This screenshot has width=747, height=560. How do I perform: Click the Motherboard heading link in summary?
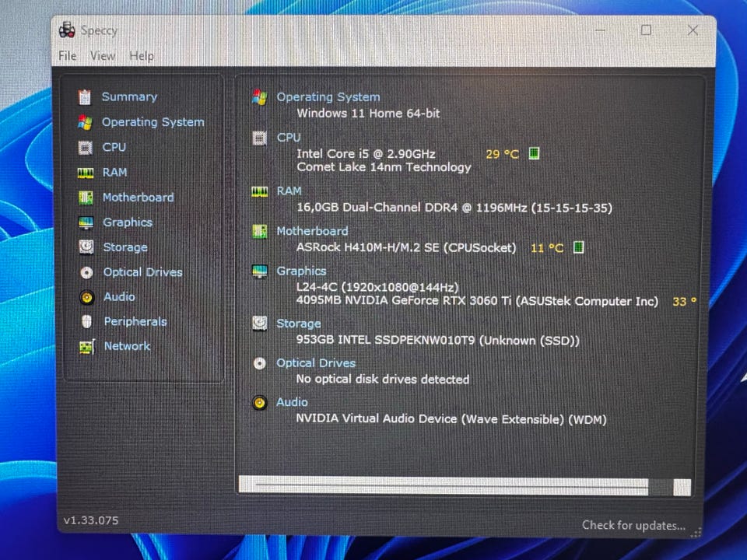[312, 231]
